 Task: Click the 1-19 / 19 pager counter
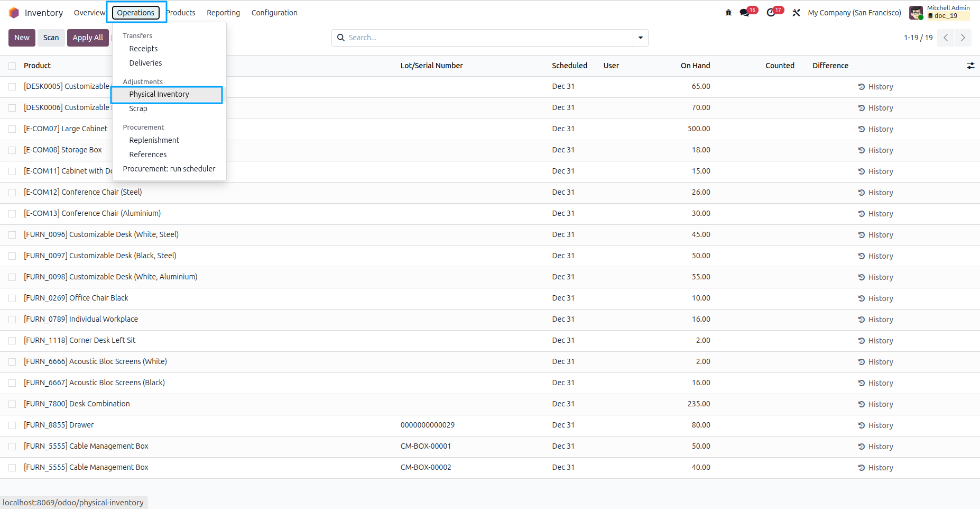point(918,38)
